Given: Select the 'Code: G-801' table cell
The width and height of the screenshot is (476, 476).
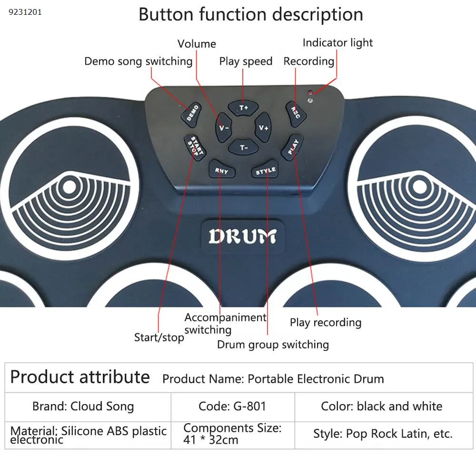Looking at the screenshot, I should [x=232, y=407].
